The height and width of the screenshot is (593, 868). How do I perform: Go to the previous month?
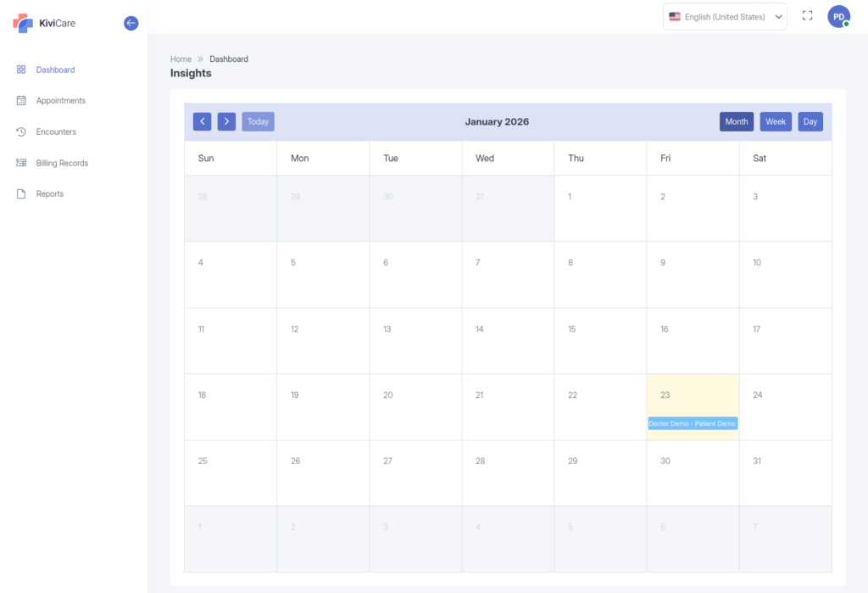click(x=202, y=121)
